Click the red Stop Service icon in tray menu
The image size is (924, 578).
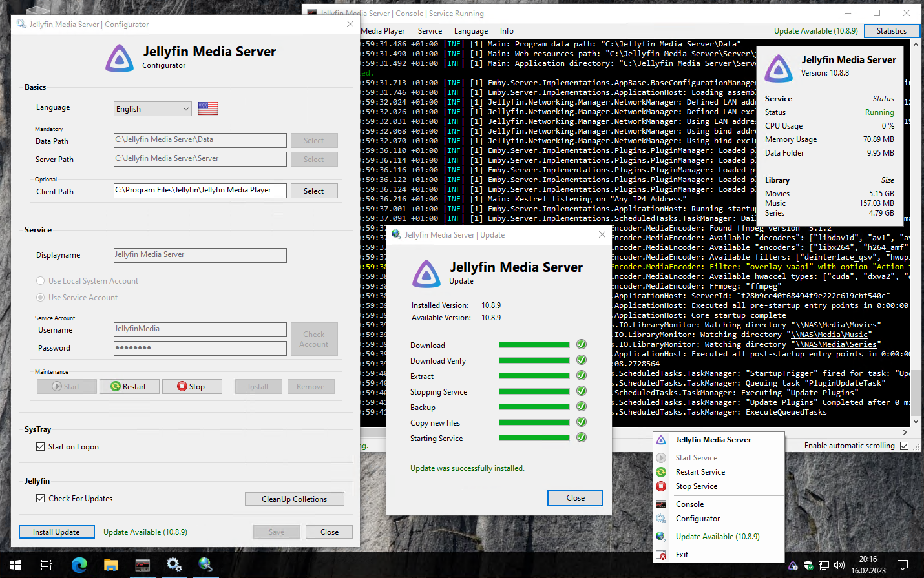point(661,486)
